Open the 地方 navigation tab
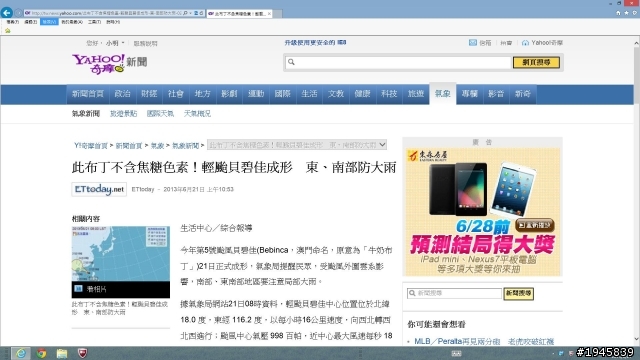 coord(202,94)
